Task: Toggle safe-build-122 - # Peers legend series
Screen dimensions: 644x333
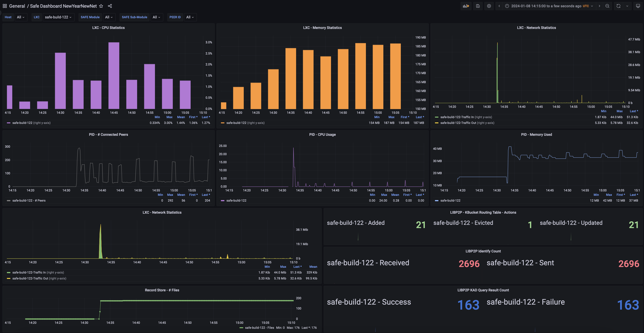Action: pyautogui.click(x=29, y=200)
